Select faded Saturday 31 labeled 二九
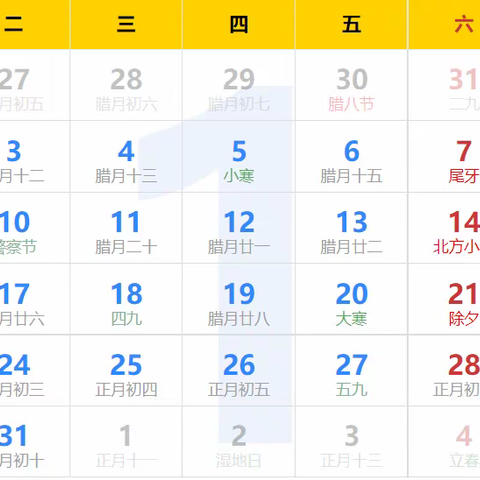The height and width of the screenshot is (480, 480). 444,85
